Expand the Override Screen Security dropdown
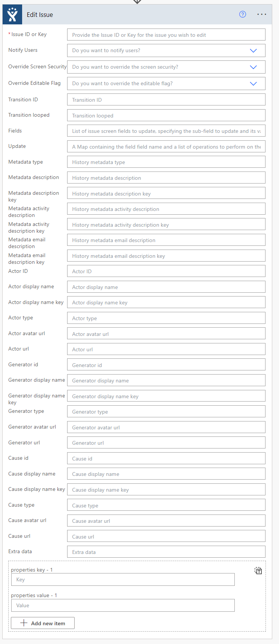 tap(166, 67)
